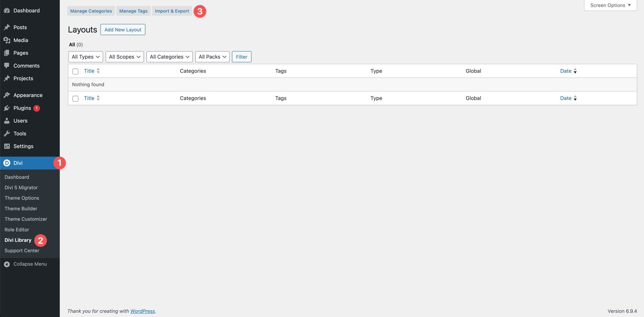Screen dimensions: 644x317
Task: Open the Manage Tags tab
Action: click(133, 11)
